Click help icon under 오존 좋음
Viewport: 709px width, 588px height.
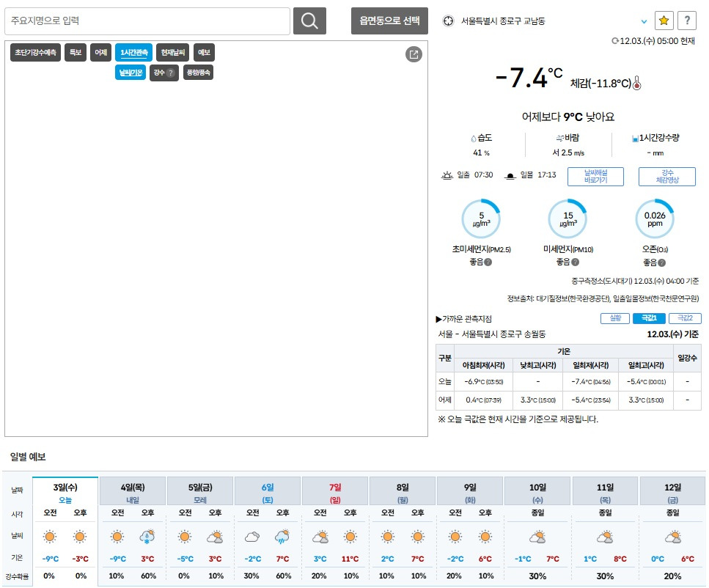click(661, 262)
